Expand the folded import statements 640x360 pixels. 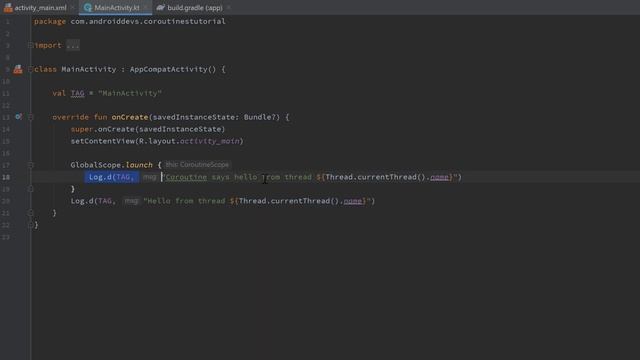pos(31,45)
